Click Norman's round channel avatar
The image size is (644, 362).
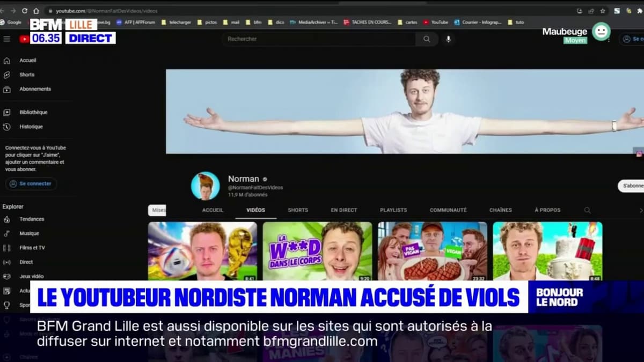205,186
